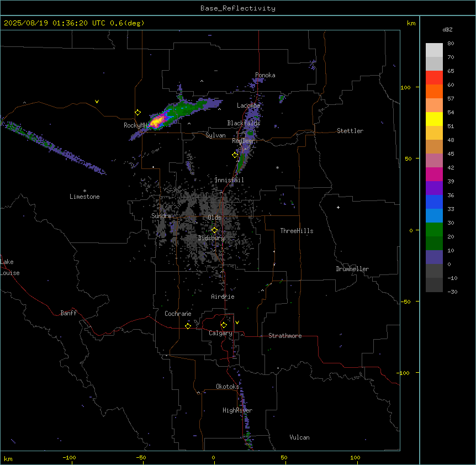The image size is (476, 465).
Task: Select the bright yellow 51-54 dBZ swatch
Action: 434,119
